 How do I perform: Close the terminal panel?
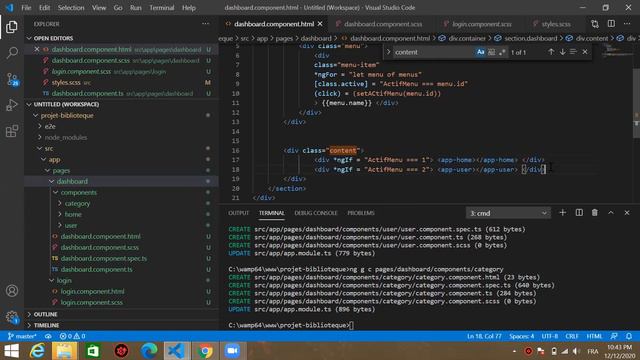[x=627, y=213]
